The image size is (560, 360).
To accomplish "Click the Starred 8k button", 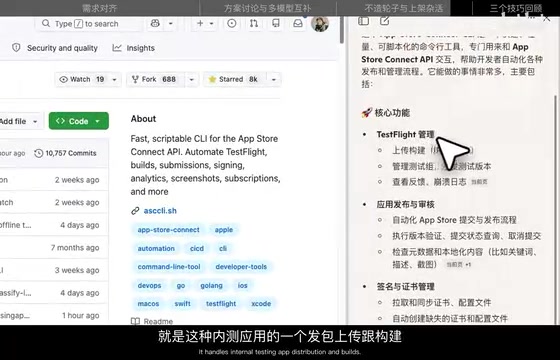I will [234, 79].
